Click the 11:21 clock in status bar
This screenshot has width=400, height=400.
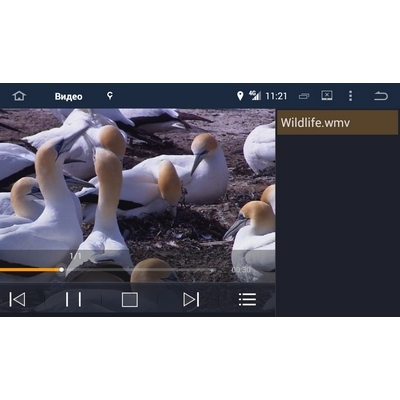click(276, 96)
